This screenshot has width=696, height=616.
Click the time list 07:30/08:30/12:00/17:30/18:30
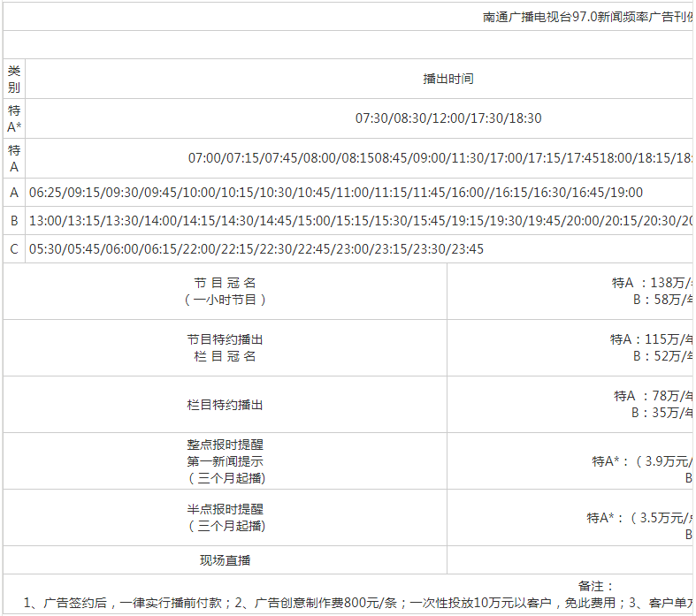[x=448, y=118]
